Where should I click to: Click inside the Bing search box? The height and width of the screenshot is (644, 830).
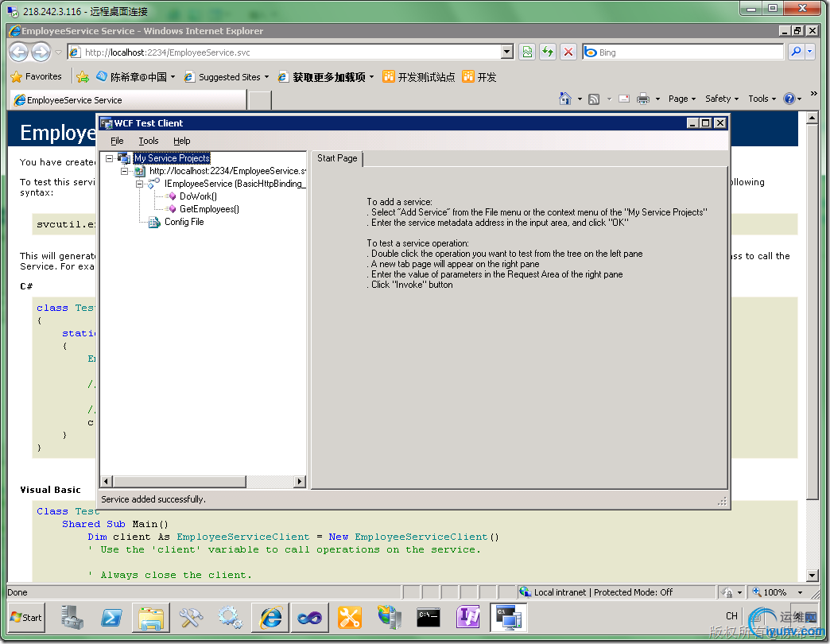pyautogui.click(x=683, y=52)
